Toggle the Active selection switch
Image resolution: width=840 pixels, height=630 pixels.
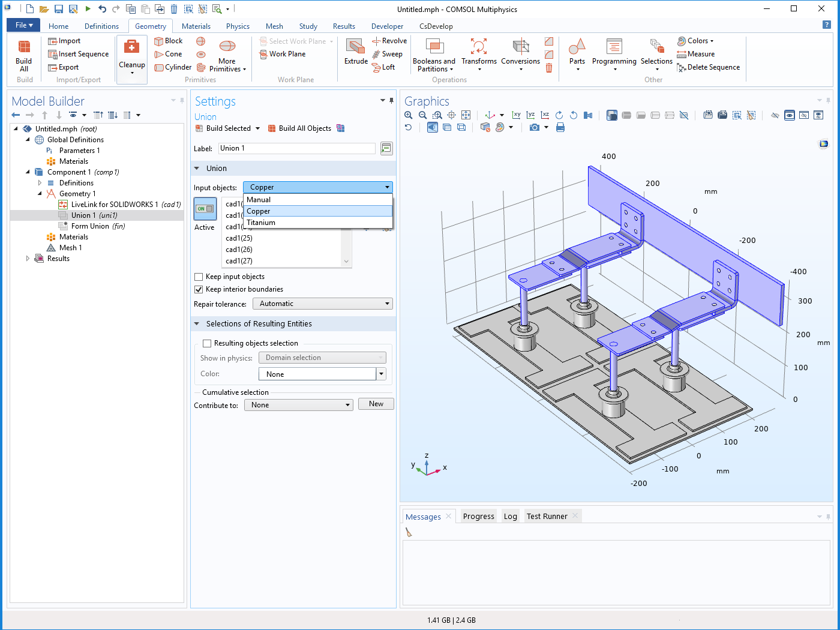click(x=205, y=209)
